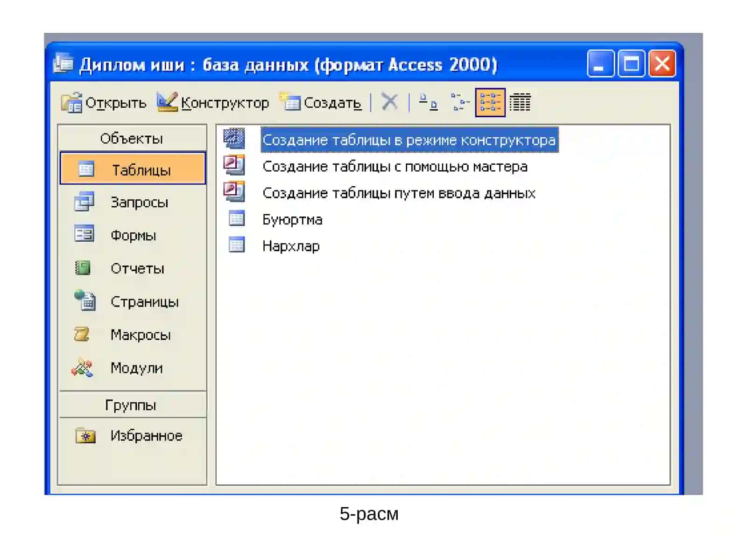Select the Буюртма table

(x=292, y=220)
